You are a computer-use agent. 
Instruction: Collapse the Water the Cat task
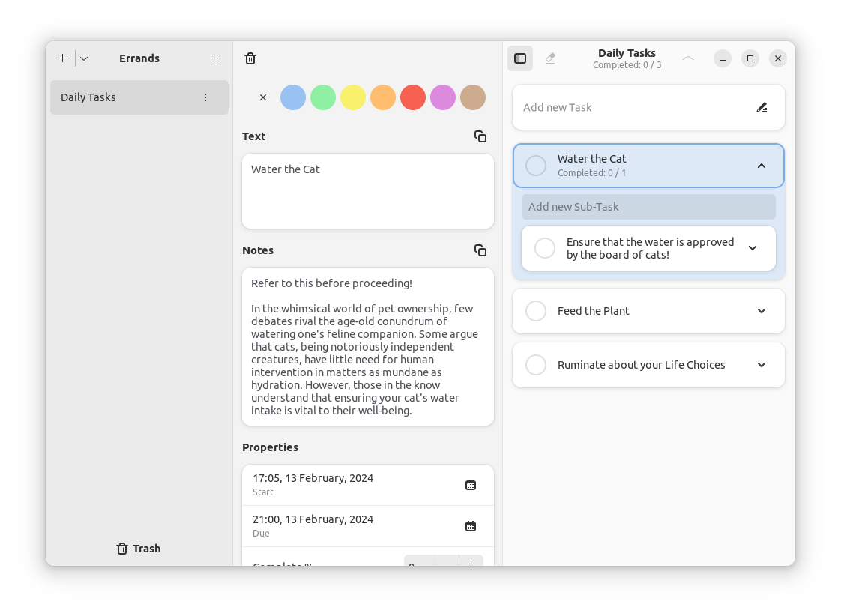tap(762, 165)
